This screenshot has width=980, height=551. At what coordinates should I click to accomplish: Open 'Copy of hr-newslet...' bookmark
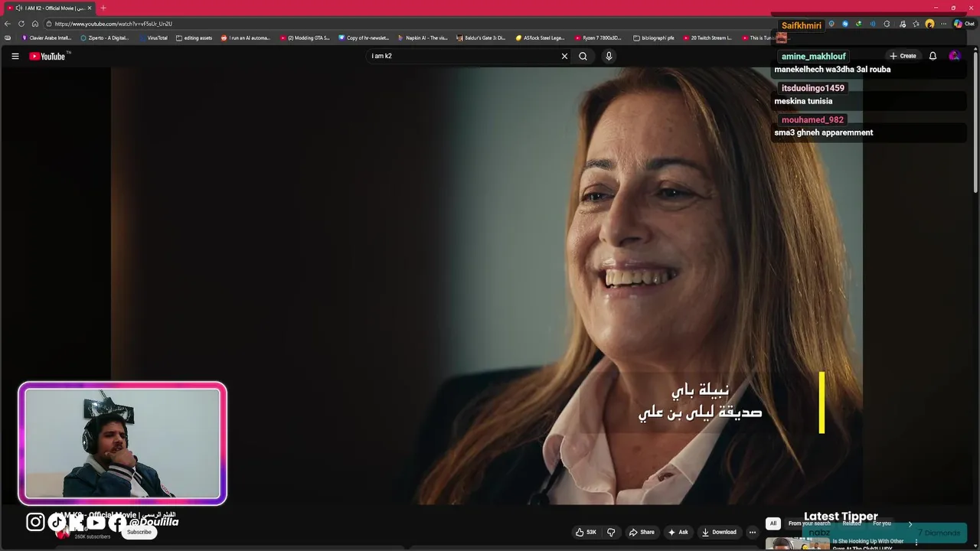click(x=364, y=37)
